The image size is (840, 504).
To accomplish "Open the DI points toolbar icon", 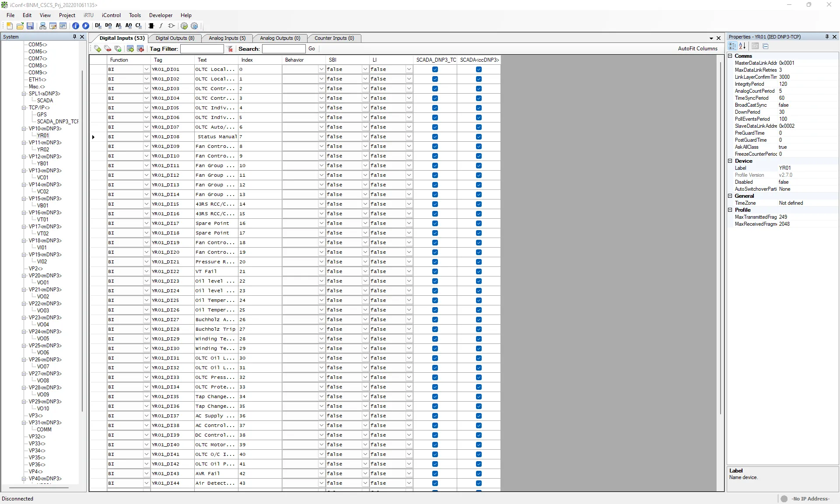I will pos(98,26).
